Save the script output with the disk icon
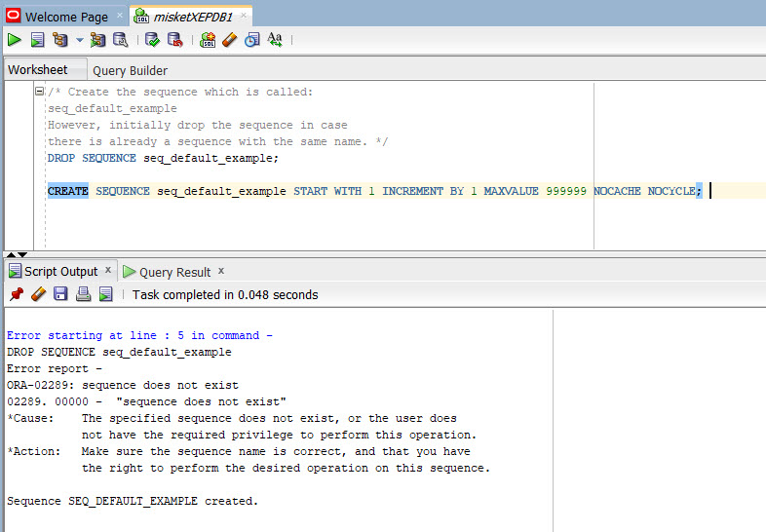The image size is (766, 532). [x=60, y=293]
